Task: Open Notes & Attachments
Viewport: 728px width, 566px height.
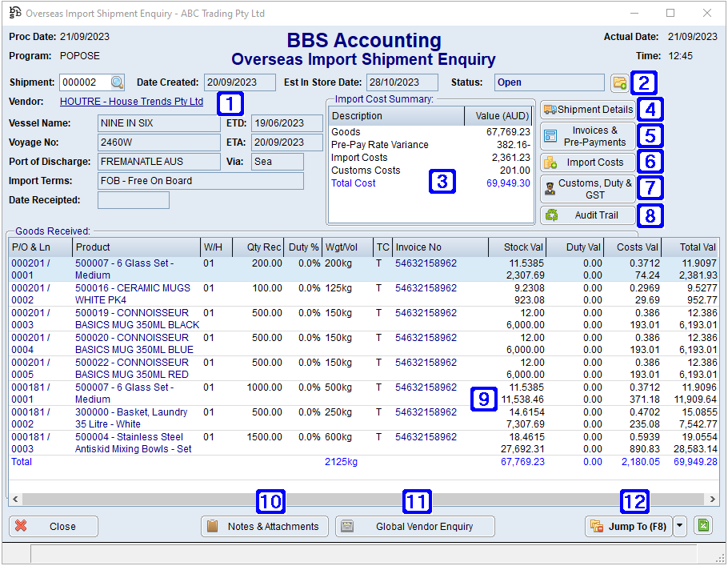Action: (265, 526)
